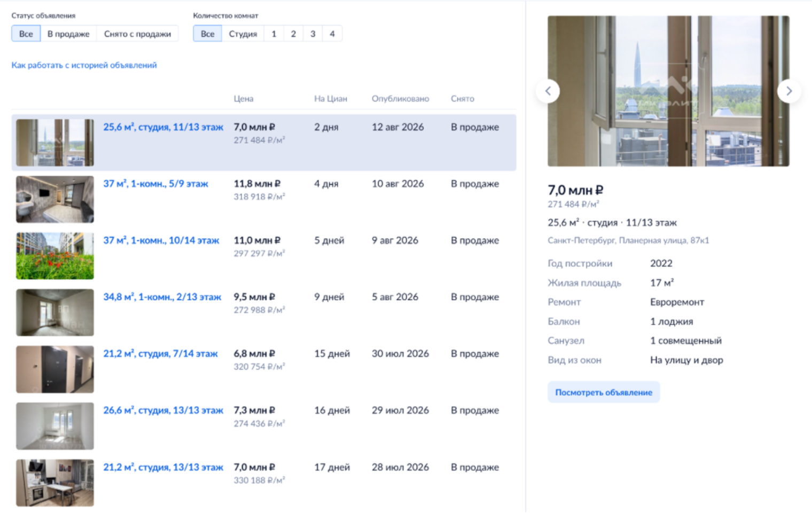Select 'Все' room count filter
This screenshot has height=521, width=812.
click(208, 34)
